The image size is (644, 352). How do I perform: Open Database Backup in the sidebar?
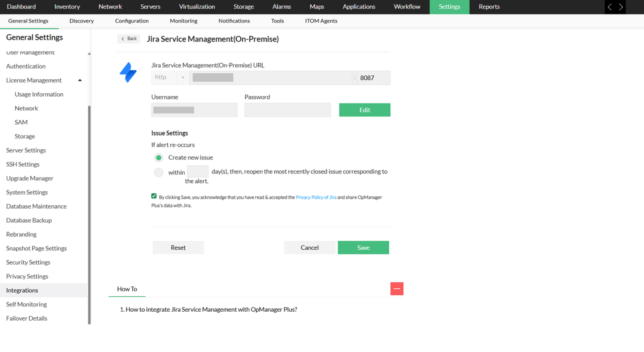[29, 221]
